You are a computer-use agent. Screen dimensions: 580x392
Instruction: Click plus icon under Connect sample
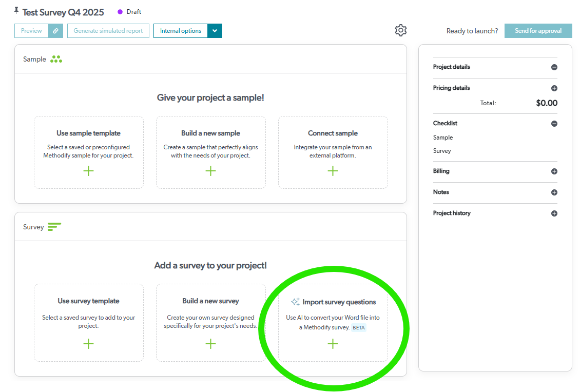pyautogui.click(x=333, y=171)
